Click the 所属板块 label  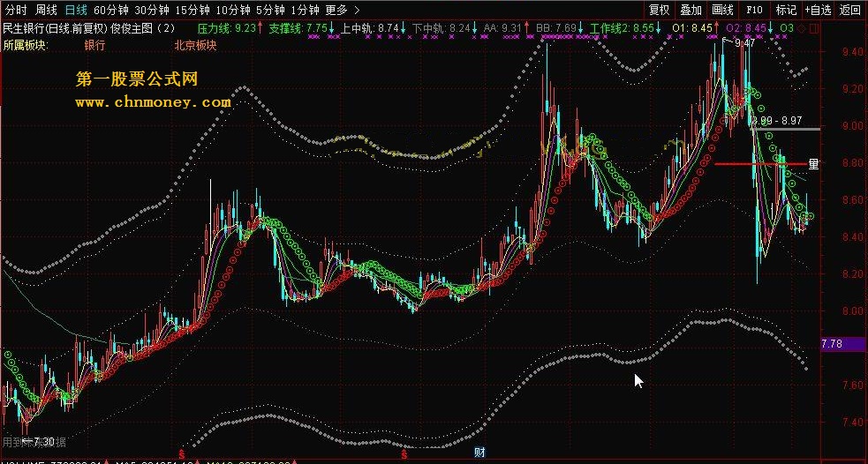click(x=26, y=45)
